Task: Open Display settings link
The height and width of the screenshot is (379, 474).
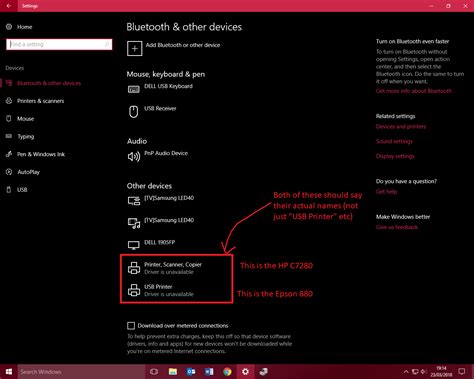Action: point(395,156)
